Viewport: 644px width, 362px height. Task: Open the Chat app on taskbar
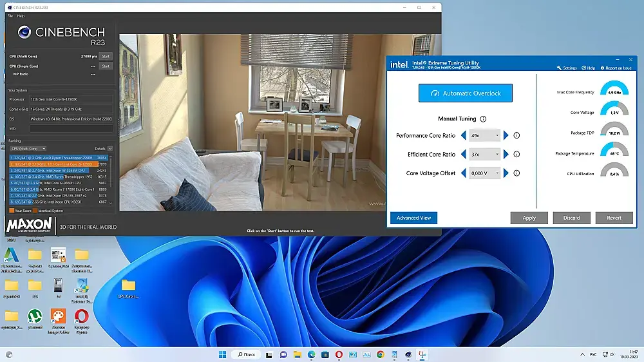tap(283, 355)
